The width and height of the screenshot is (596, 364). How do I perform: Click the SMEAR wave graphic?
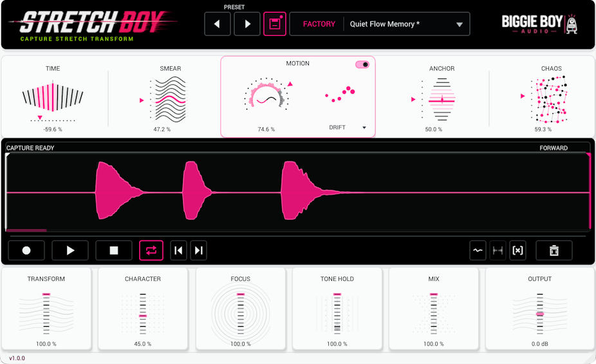coord(171,99)
